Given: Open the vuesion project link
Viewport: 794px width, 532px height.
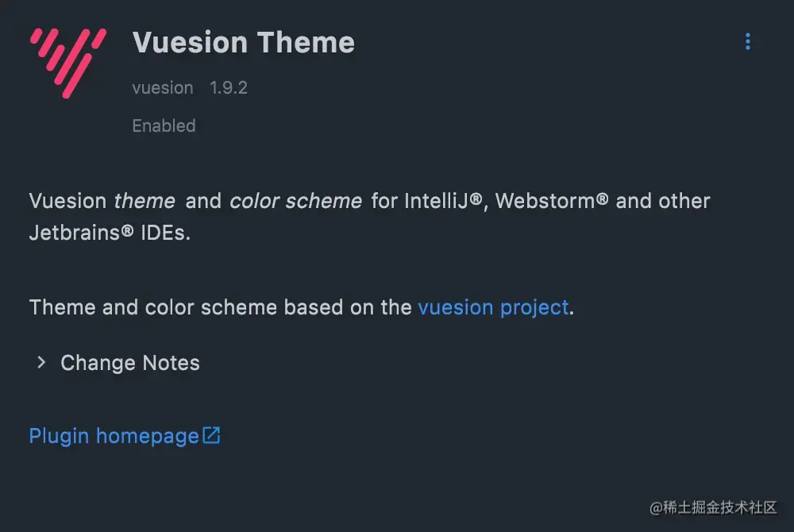Looking at the screenshot, I should coord(493,308).
